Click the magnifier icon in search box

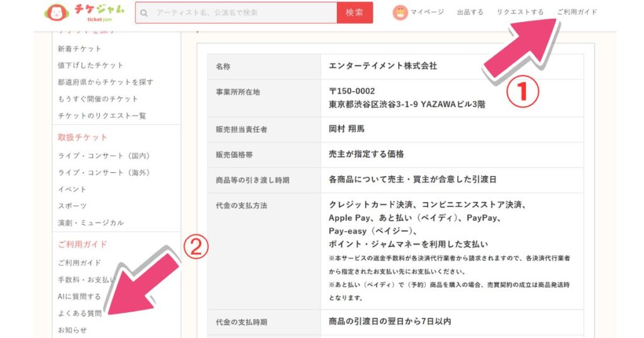pos(144,13)
